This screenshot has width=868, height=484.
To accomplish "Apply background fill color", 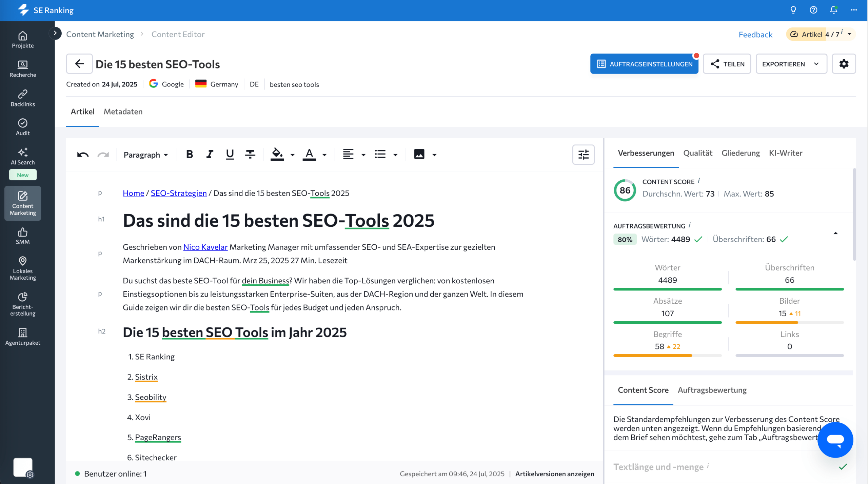I will [277, 155].
